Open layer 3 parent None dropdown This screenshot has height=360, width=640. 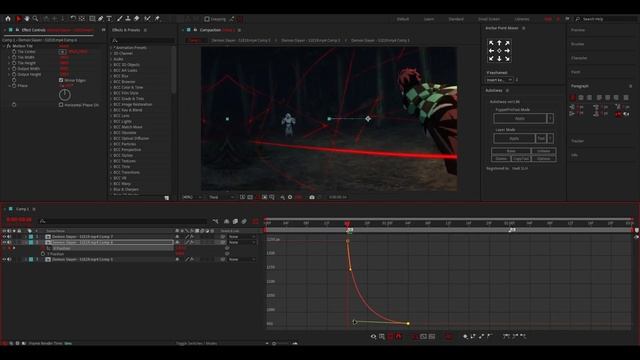pyautogui.click(x=242, y=259)
